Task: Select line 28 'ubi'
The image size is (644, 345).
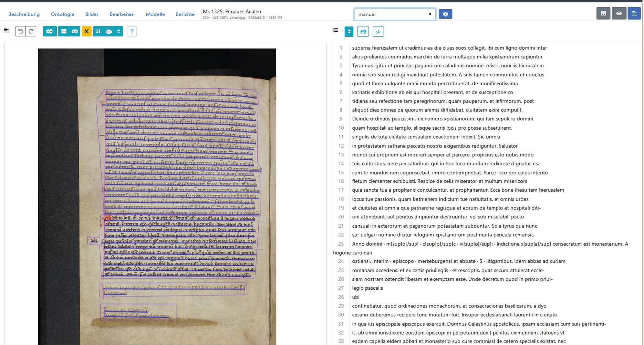Action: pyautogui.click(x=356, y=297)
